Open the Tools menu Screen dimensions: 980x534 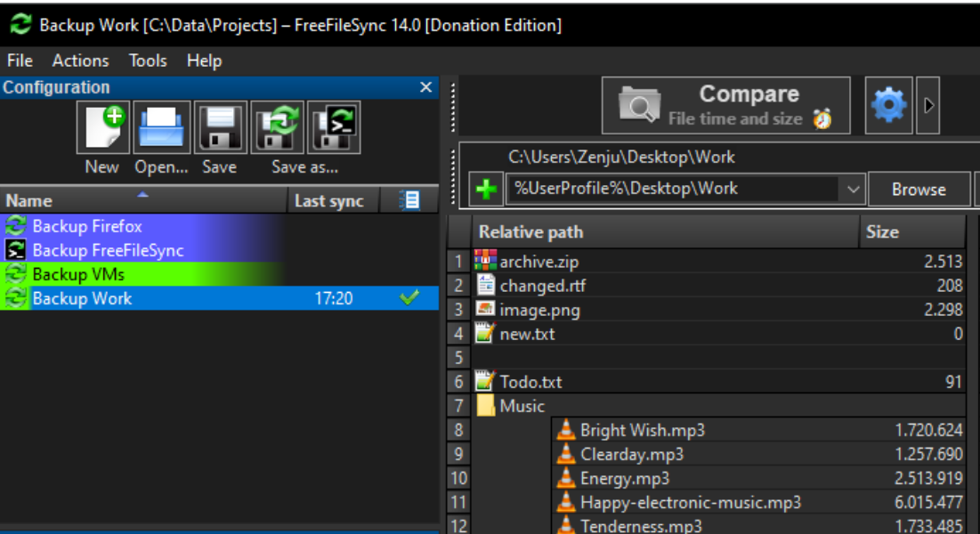point(147,61)
